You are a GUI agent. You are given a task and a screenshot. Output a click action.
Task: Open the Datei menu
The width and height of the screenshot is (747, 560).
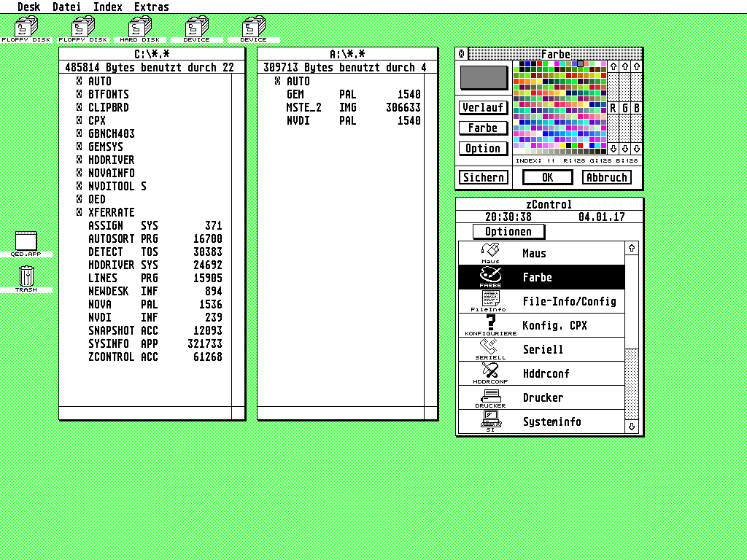(x=66, y=7)
